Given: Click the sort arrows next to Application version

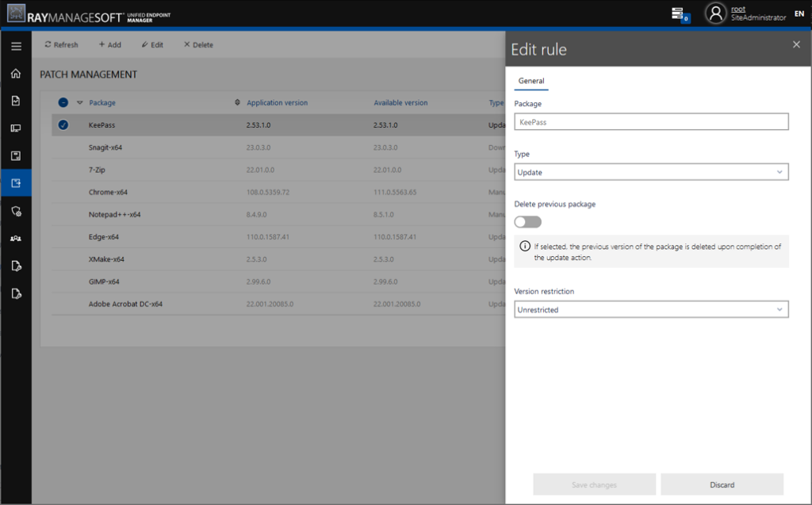Looking at the screenshot, I should 237,102.
